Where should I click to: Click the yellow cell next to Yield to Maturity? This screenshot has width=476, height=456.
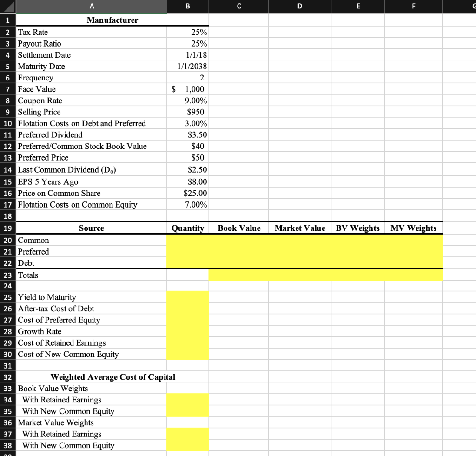click(187, 297)
